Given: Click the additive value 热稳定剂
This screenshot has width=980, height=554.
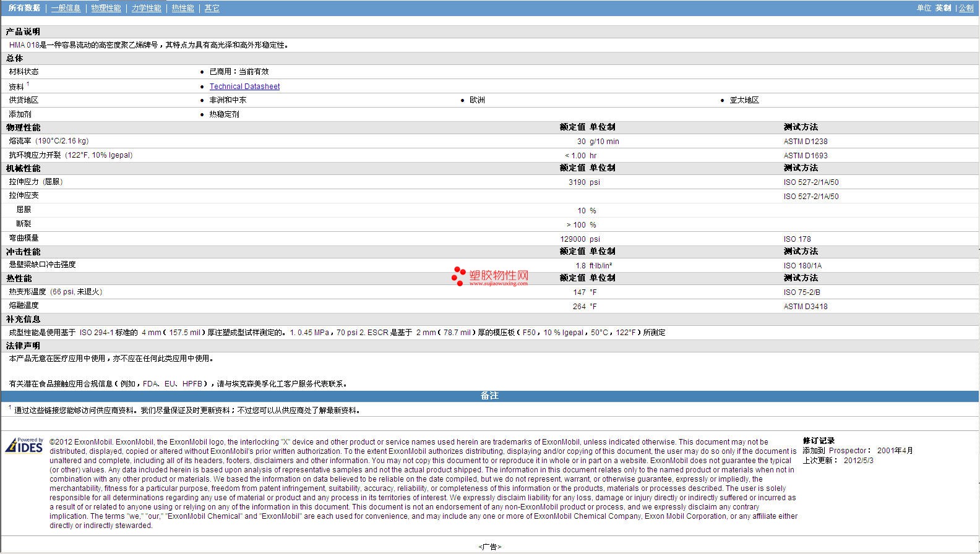Looking at the screenshot, I should [x=224, y=114].
